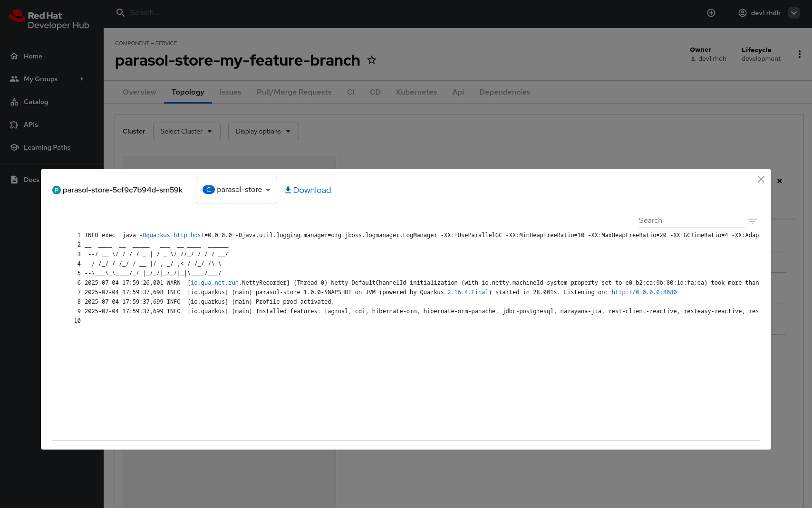Open the Dependencies tab

505,92
